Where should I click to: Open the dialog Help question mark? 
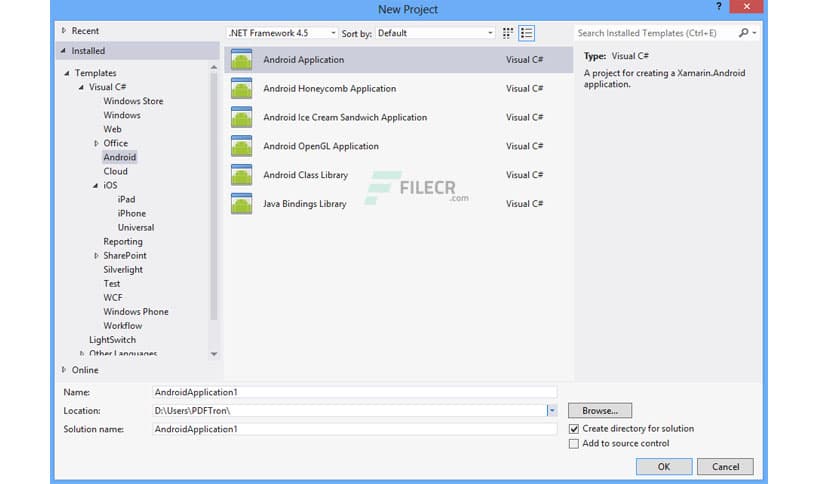[x=719, y=6]
